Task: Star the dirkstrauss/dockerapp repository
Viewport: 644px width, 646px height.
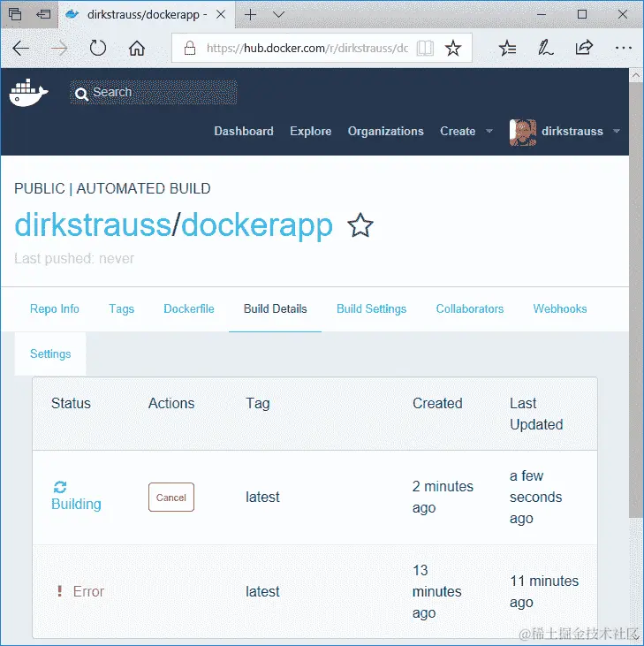Action: pos(360,225)
